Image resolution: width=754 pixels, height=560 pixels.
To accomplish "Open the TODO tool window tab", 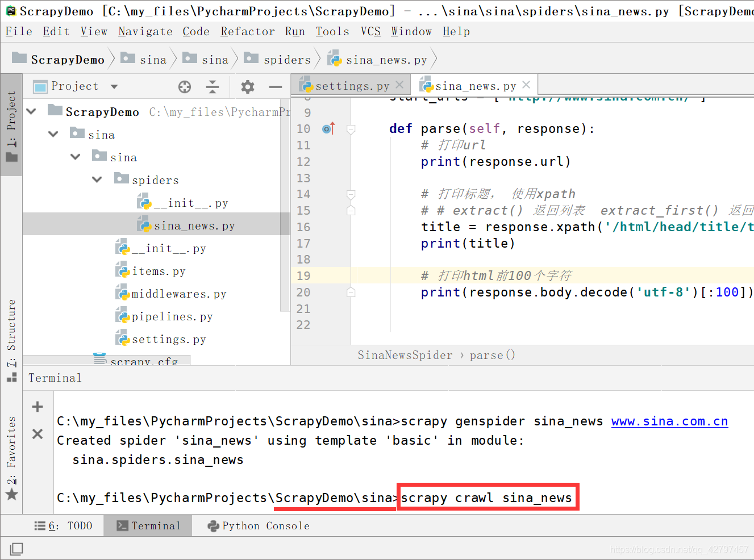I will click(63, 526).
